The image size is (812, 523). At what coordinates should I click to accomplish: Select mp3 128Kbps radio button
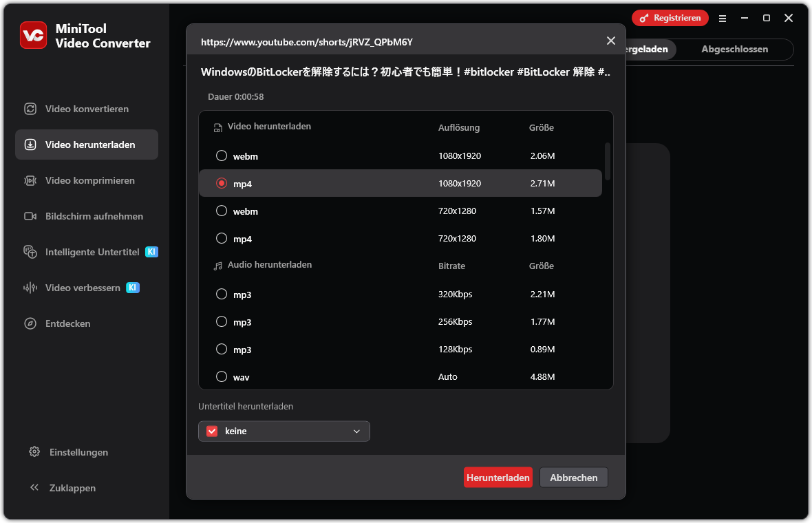(x=221, y=348)
